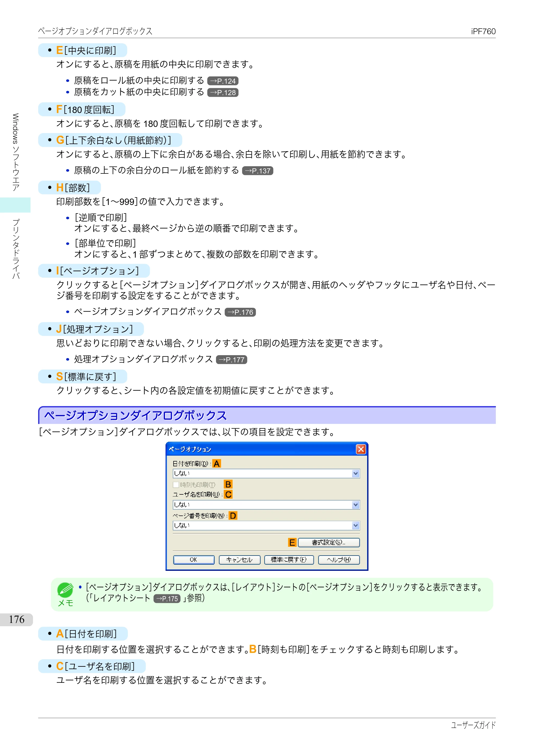Open →P.175 link in the memo note
Viewport: 534px width, 756px height.
[167, 599]
